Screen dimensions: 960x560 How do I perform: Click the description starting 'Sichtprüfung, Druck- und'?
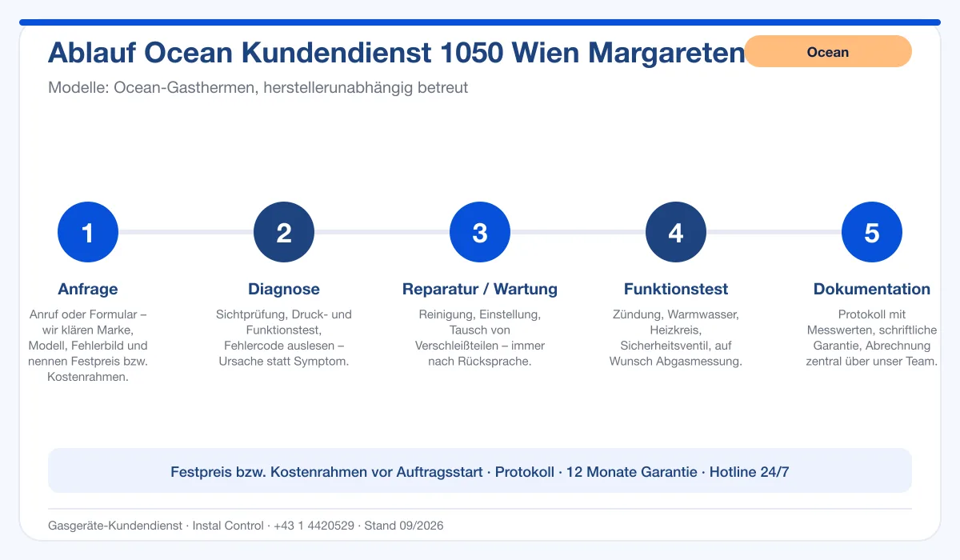click(x=284, y=338)
